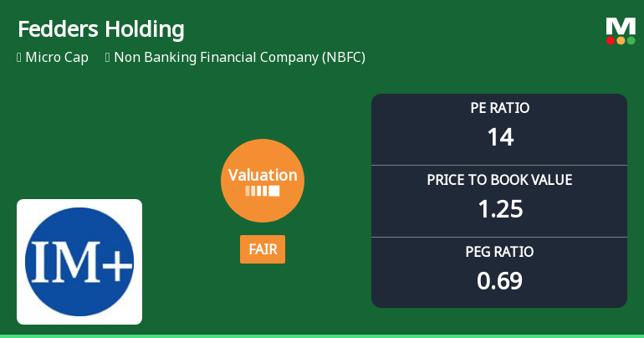Viewport: 644px width, 338px height.
Task: Click the green dot under the M logo
Action: coord(631,40)
